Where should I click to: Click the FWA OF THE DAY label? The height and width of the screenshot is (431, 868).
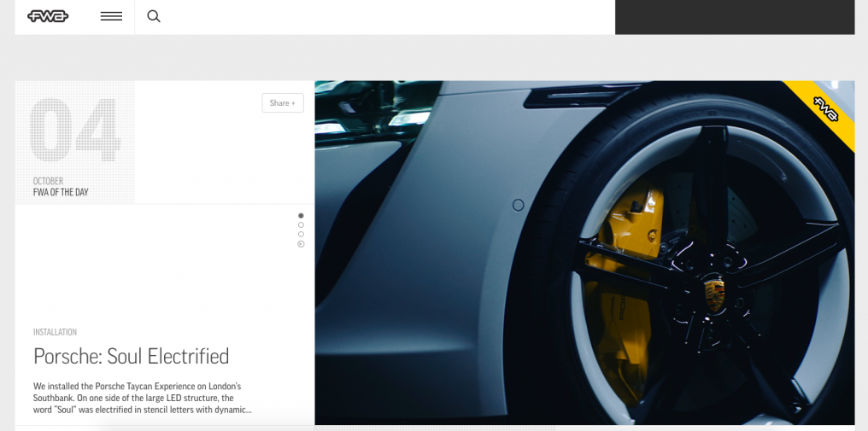[61, 193]
